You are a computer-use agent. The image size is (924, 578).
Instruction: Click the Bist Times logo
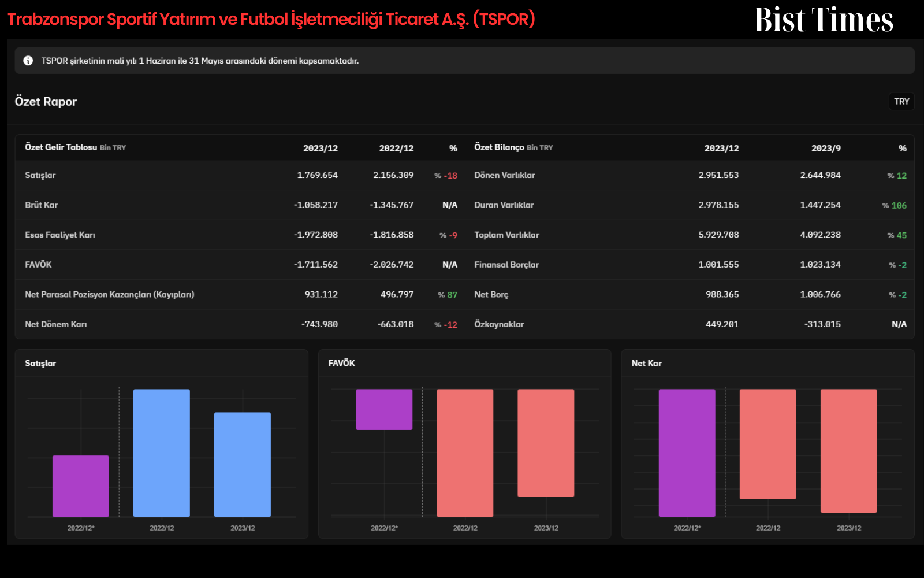824,20
